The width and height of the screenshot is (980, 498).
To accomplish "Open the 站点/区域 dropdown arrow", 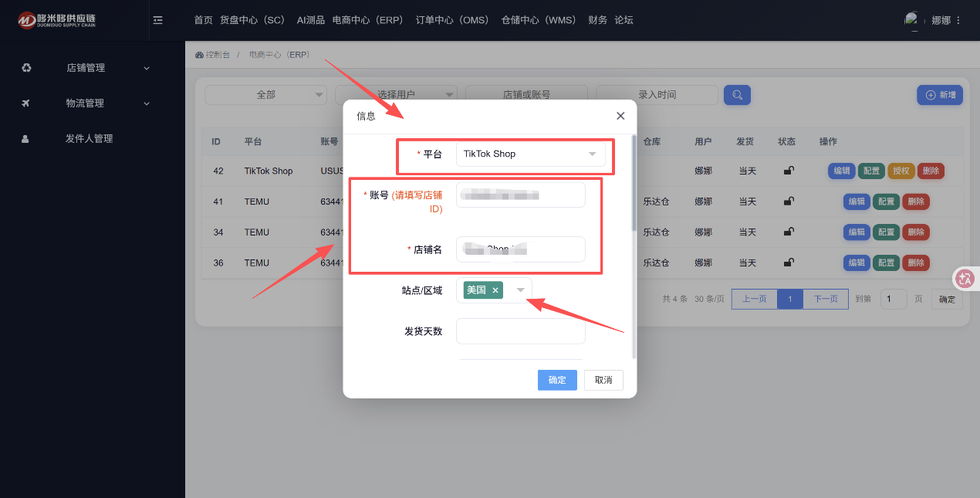I will [521, 290].
